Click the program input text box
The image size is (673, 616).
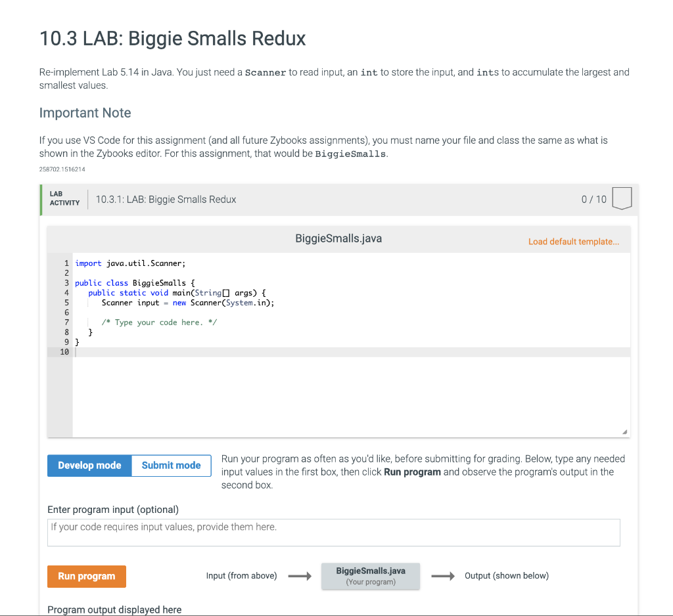333,532
